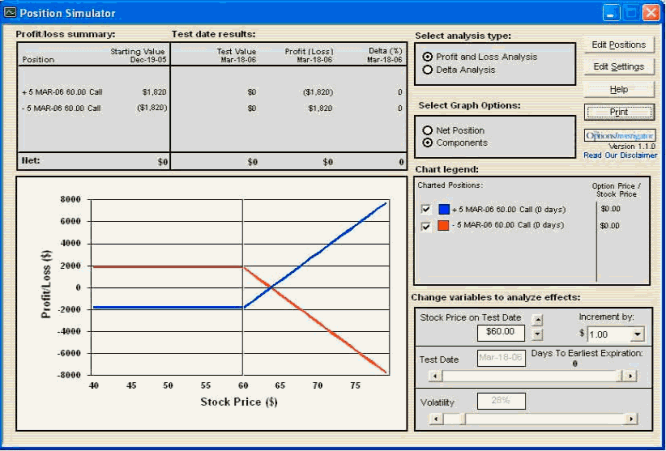Uncheck the -5 MAR-06 60.00 Call position

[x=427, y=226]
